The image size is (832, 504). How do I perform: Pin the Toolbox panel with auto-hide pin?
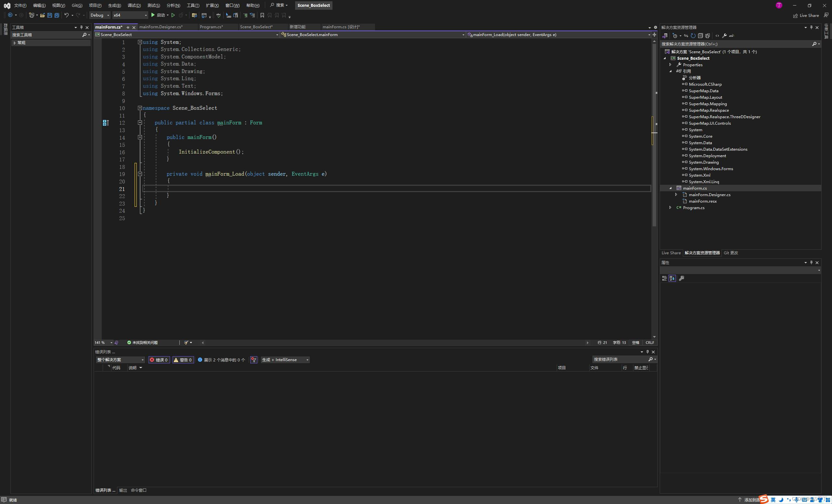coord(81,27)
